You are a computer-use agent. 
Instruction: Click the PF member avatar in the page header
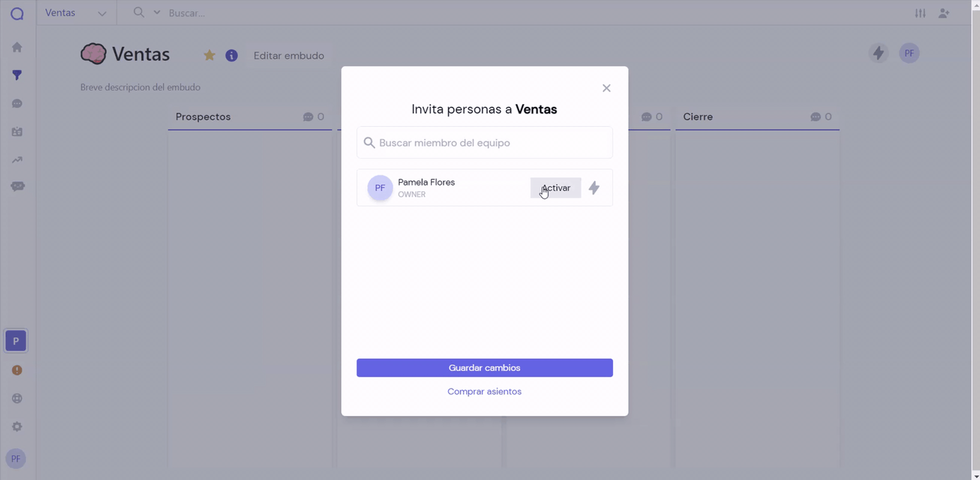(909, 53)
